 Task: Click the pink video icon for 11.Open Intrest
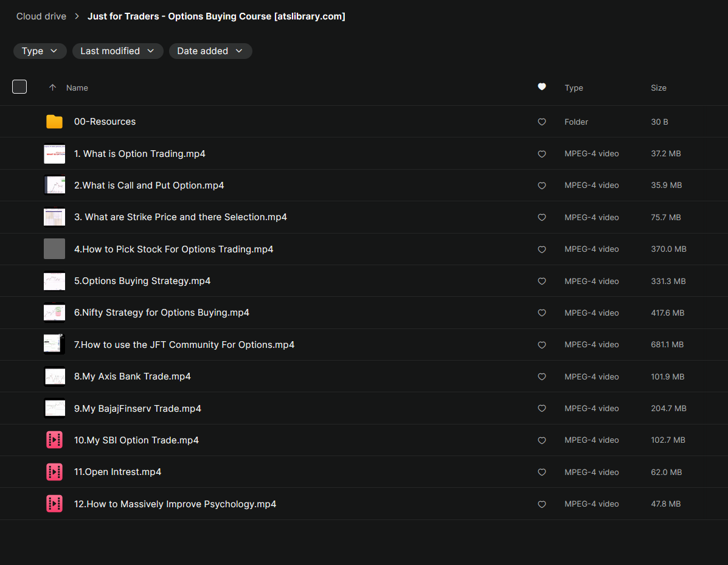pos(54,472)
